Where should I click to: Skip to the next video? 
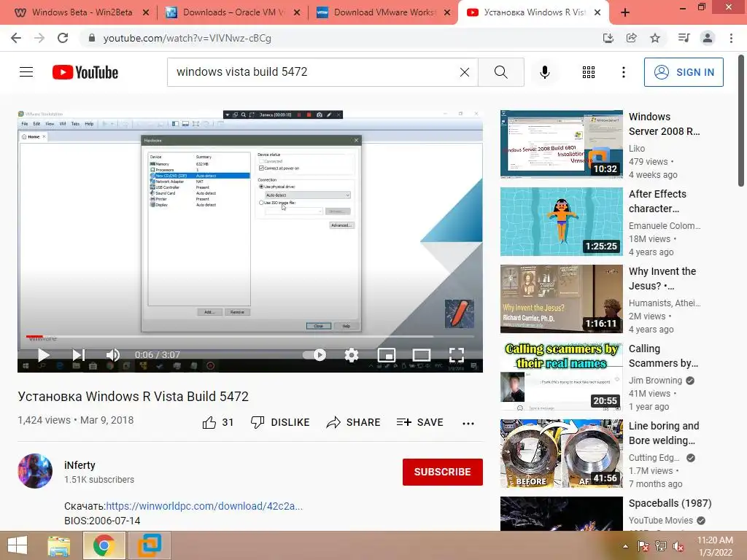[x=78, y=355]
